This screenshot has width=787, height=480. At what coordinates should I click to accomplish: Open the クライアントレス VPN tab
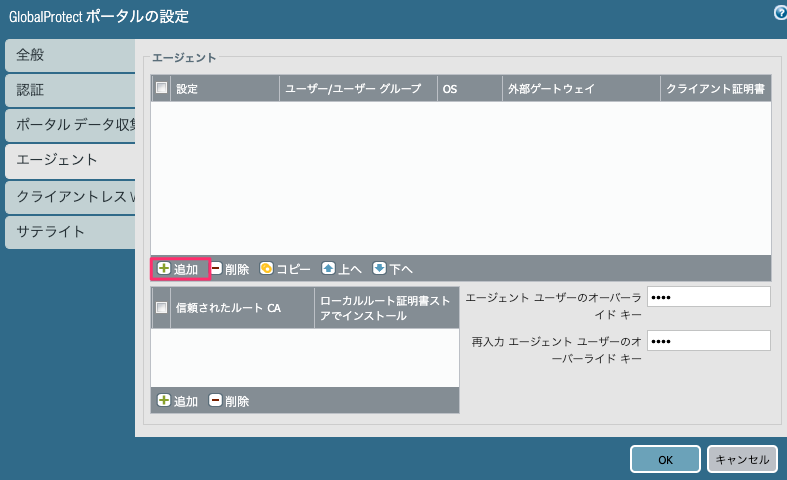70,197
